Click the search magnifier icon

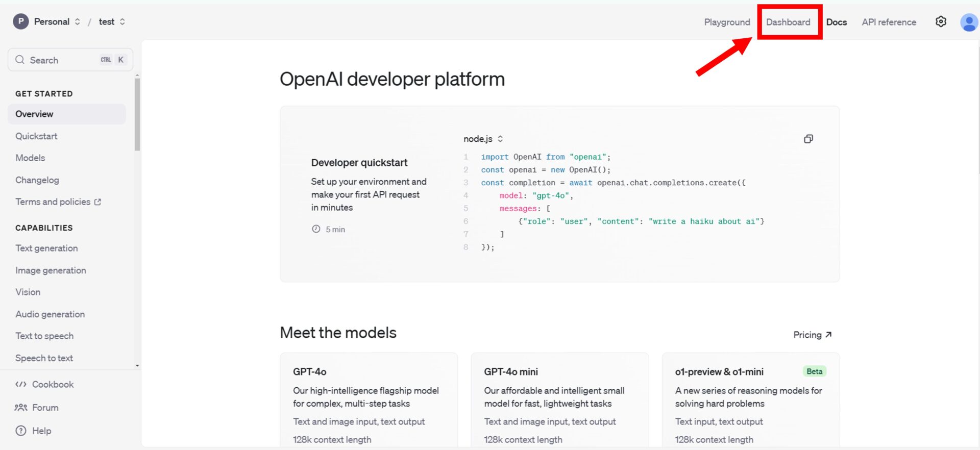tap(20, 60)
